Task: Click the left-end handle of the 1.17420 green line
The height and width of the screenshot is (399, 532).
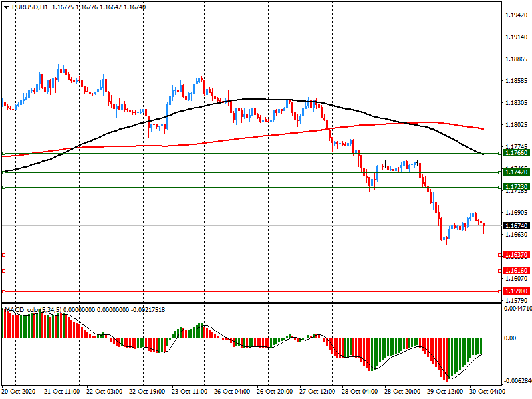Action: pos(4,173)
